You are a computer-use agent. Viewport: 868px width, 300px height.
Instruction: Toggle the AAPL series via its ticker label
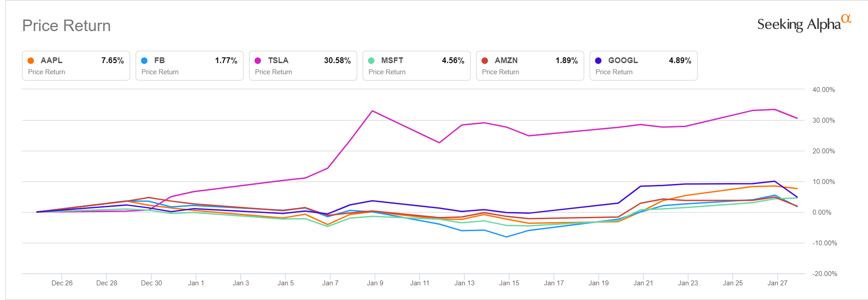click(52, 60)
